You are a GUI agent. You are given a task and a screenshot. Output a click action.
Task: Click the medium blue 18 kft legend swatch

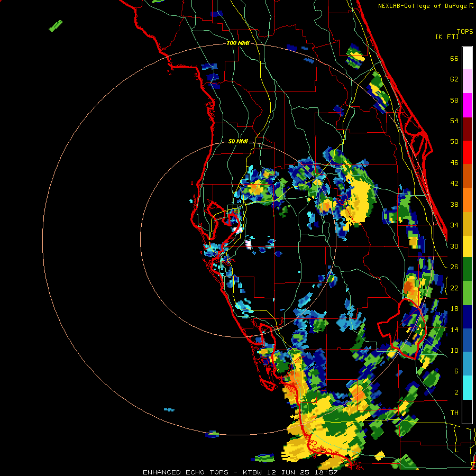click(x=467, y=341)
